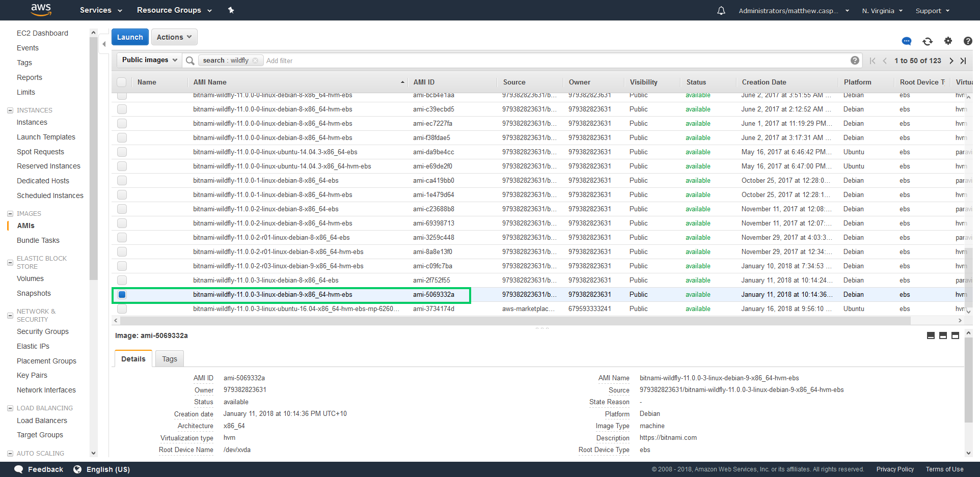Open Security Groups in the sidebar
Screen dimensions: 980x477
click(x=43, y=331)
